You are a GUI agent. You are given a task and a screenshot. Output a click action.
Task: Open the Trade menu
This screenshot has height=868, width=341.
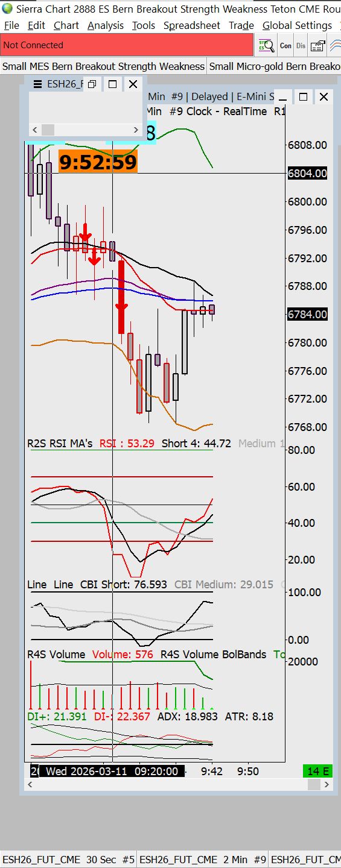241,25
